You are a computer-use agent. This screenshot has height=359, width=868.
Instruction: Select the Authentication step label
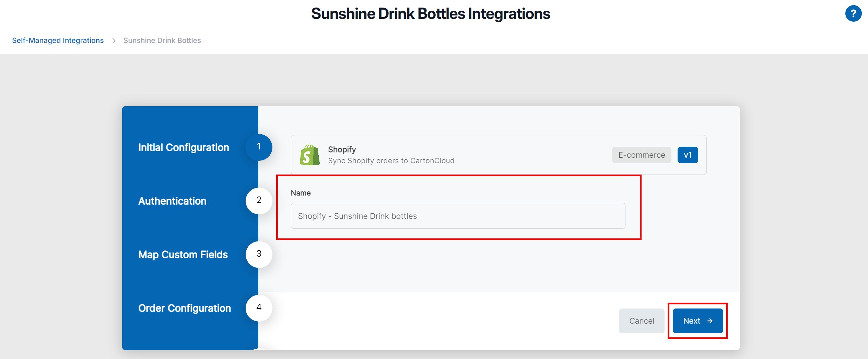172,201
